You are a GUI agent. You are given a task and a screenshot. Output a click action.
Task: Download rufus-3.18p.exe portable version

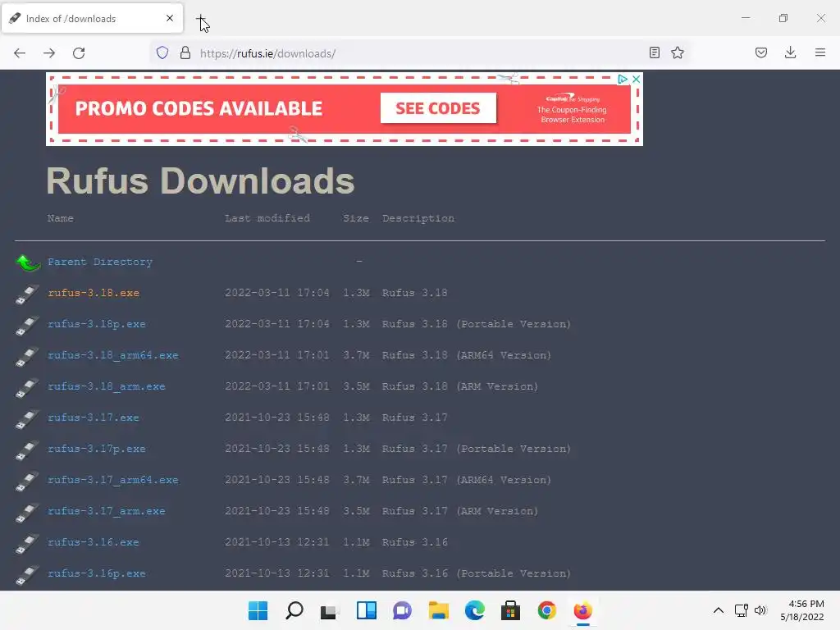97,324
